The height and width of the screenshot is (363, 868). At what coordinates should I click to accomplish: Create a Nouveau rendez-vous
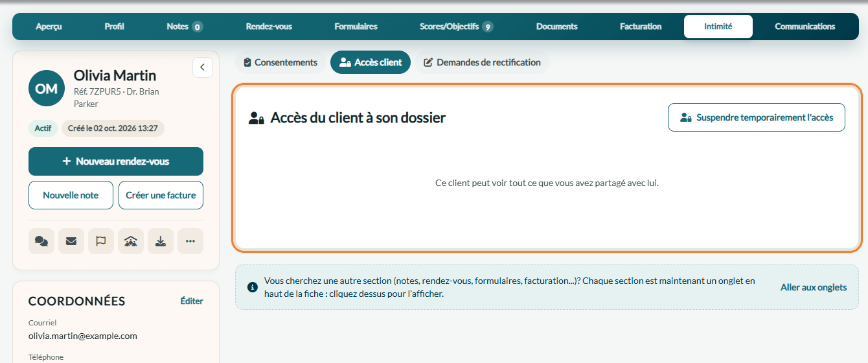[116, 161]
